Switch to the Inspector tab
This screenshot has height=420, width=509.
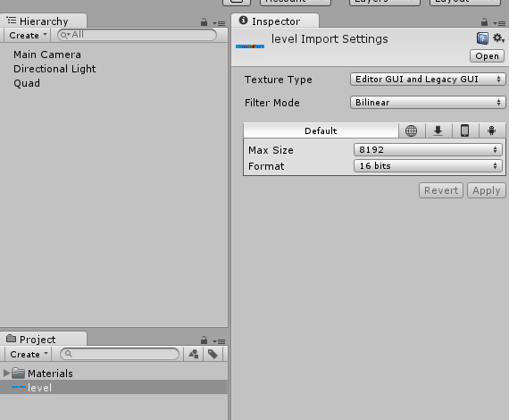tap(275, 21)
